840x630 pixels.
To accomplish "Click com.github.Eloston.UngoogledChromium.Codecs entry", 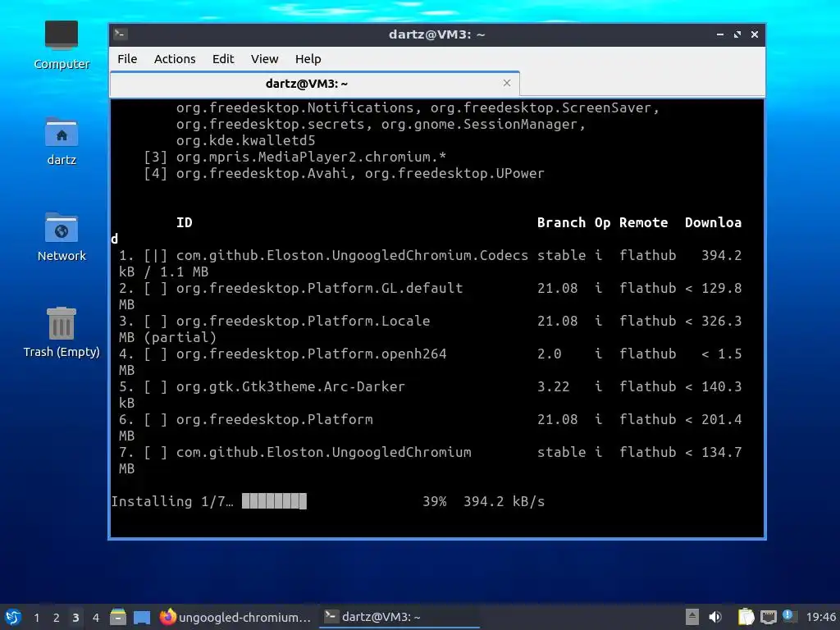I will [x=352, y=256].
